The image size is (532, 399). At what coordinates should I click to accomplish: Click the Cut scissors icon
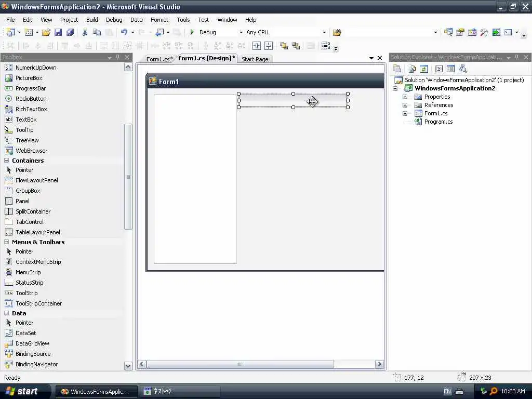coord(85,32)
